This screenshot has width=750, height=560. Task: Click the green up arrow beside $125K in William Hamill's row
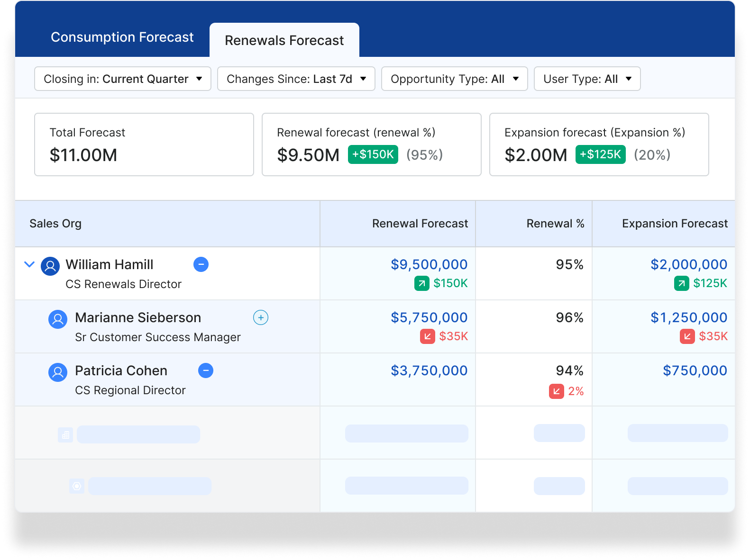[x=682, y=283]
